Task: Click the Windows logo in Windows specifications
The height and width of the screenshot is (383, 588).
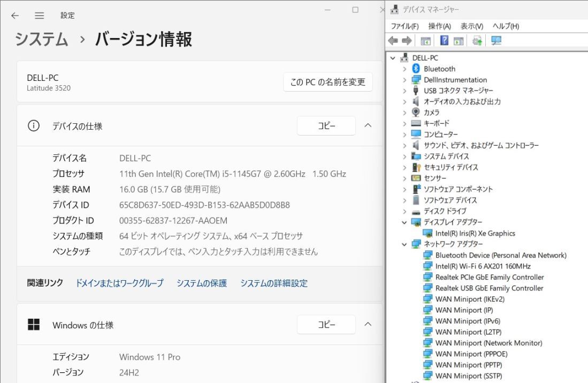Action: [34, 325]
